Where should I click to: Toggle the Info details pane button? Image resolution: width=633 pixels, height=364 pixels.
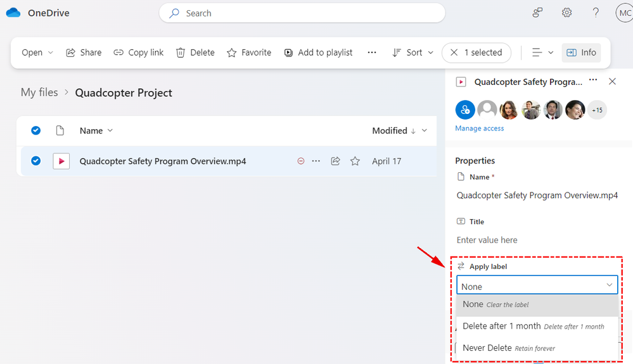[x=581, y=53]
